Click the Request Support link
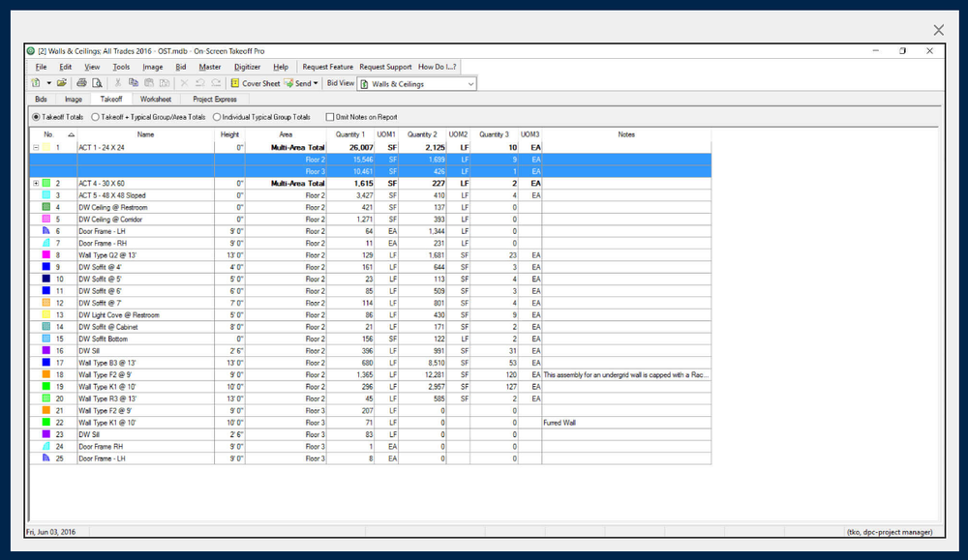968x560 pixels. [385, 67]
